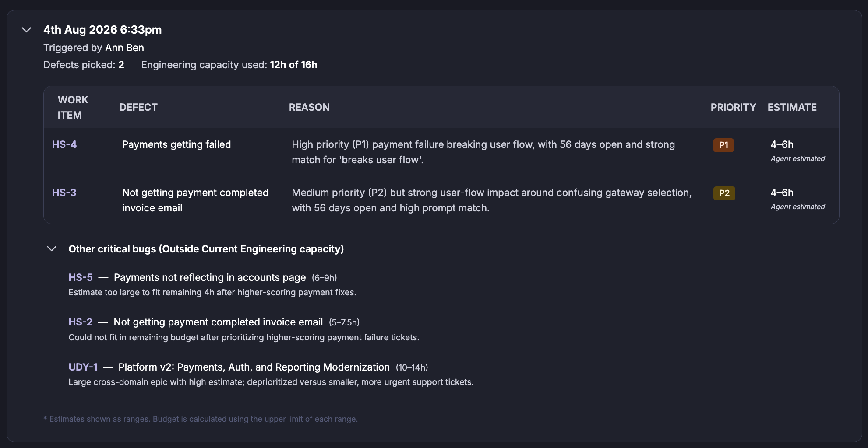Click the PRIORITY column header
The height and width of the screenshot is (448, 868).
pyautogui.click(x=733, y=107)
